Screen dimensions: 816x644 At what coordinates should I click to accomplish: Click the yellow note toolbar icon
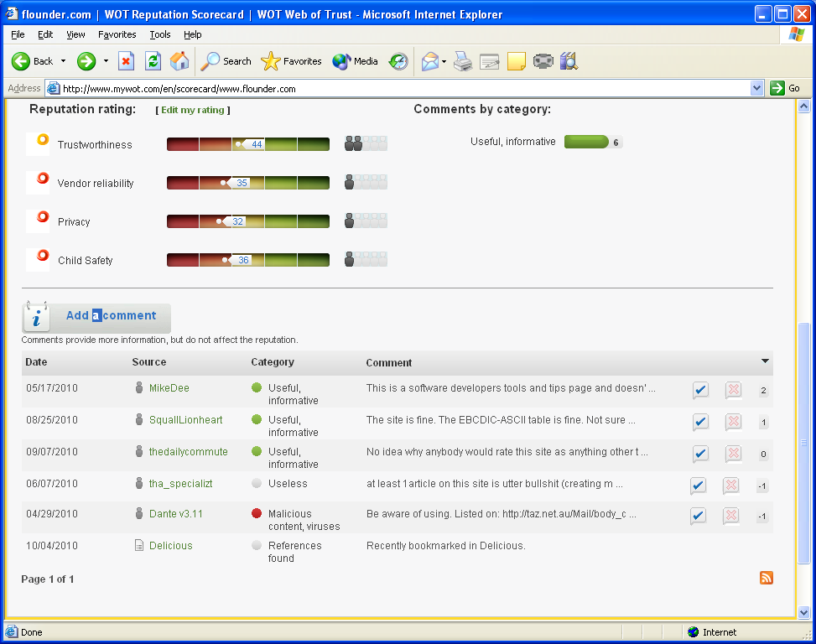coord(517,61)
